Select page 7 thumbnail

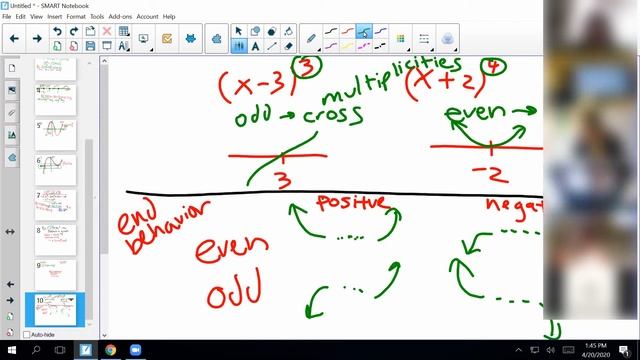[x=56, y=205]
